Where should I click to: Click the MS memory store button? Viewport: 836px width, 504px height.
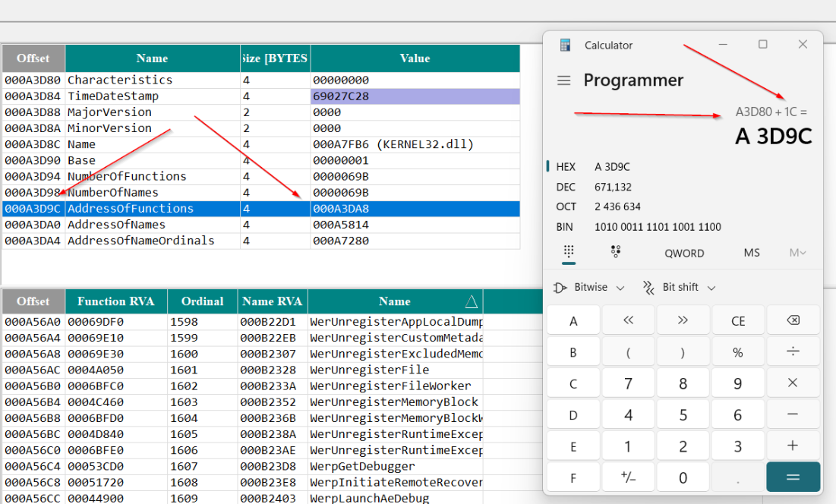pos(752,253)
